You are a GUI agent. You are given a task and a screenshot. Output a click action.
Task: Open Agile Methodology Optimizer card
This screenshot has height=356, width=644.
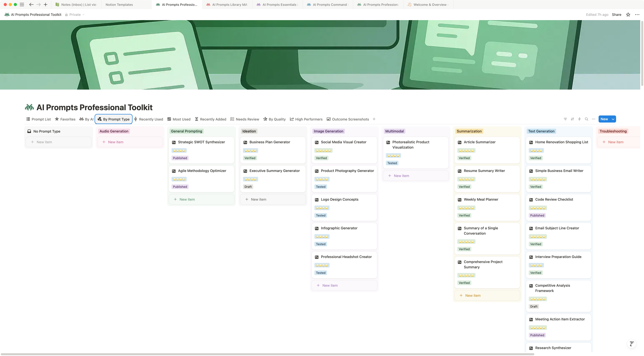(x=202, y=179)
